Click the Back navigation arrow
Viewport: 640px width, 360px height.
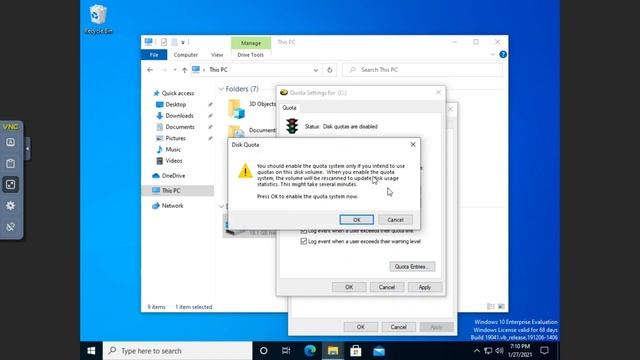coord(150,70)
